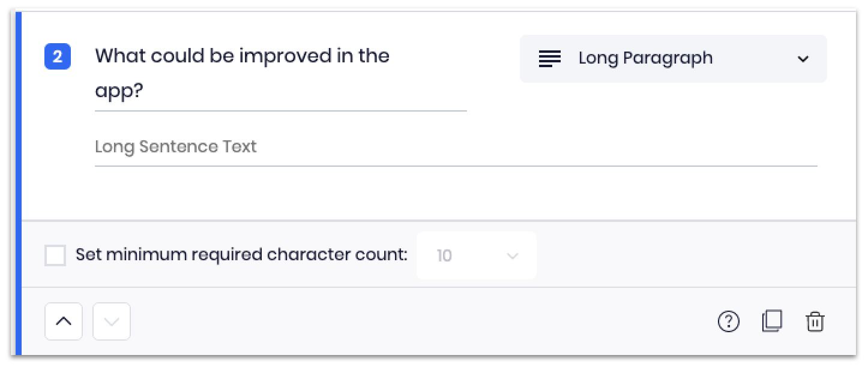Delete the question with trash icon

coord(815,322)
